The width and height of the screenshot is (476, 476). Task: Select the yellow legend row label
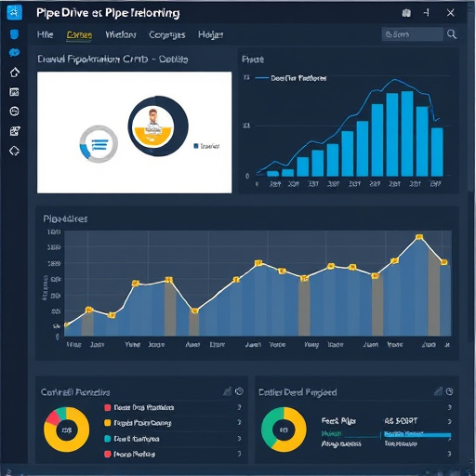[x=142, y=423]
